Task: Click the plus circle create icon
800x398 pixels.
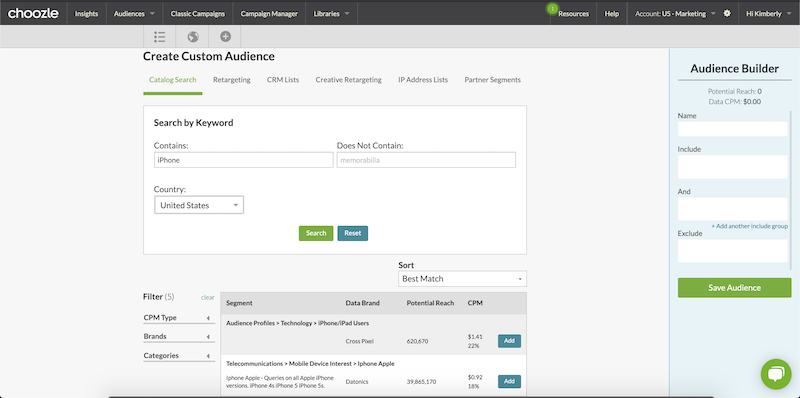Action: (225, 37)
